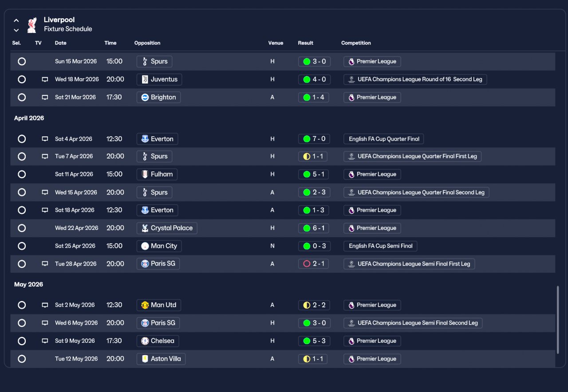This screenshot has width=568, height=392.
Task: Click the vertical scrollbar thumb
Action: tap(558, 320)
